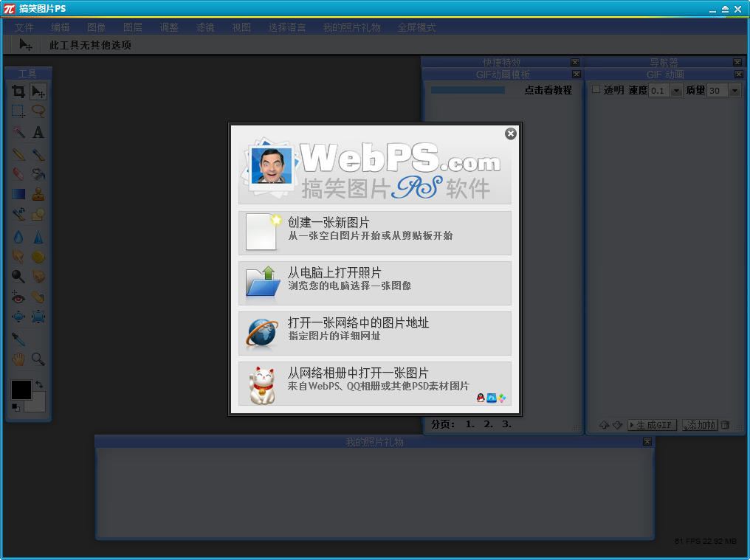Select the Move tool in tools panel
This screenshot has height=560, width=750.
(x=38, y=91)
